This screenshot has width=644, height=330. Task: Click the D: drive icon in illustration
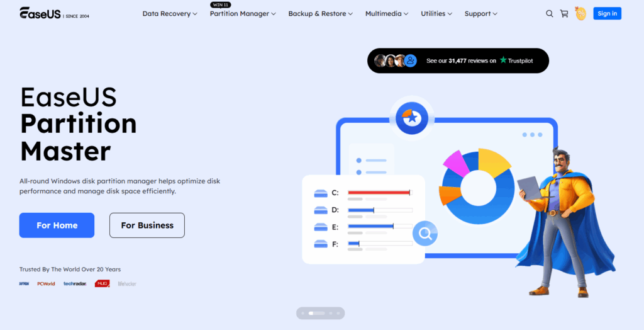[x=320, y=210]
